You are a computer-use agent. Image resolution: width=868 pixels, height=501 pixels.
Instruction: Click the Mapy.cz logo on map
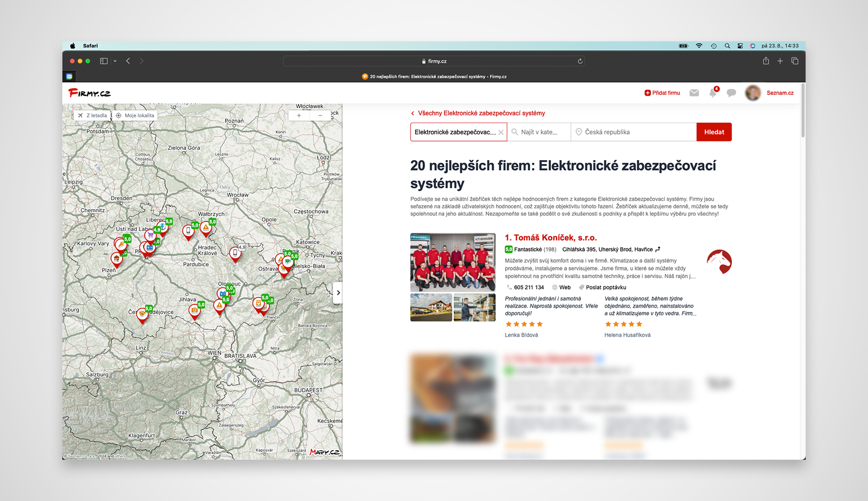[x=324, y=452]
